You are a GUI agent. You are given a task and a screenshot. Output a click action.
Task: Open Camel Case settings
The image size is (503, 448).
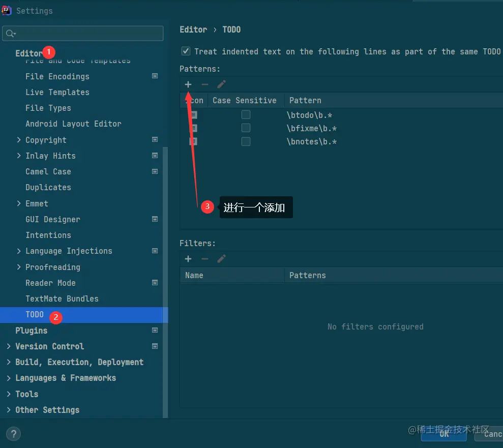pyautogui.click(x=48, y=171)
